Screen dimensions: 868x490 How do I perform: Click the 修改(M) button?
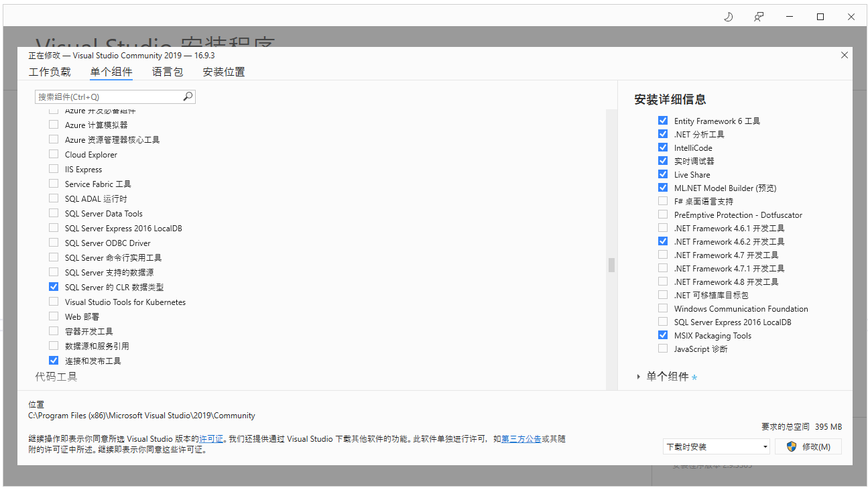pos(808,446)
